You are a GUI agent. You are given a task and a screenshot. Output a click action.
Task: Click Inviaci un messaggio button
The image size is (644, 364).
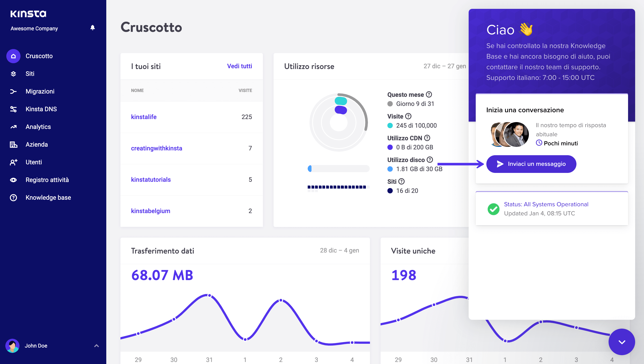coord(531,164)
